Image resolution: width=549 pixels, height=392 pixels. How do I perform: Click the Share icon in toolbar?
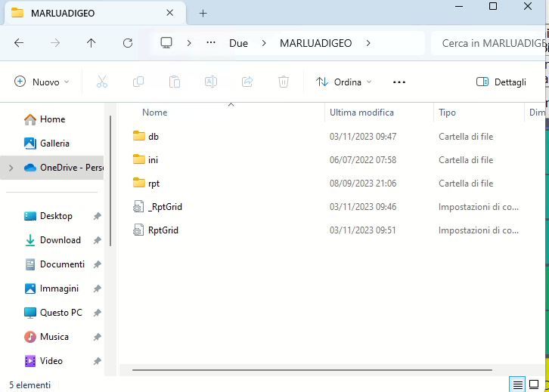click(247, 82)
